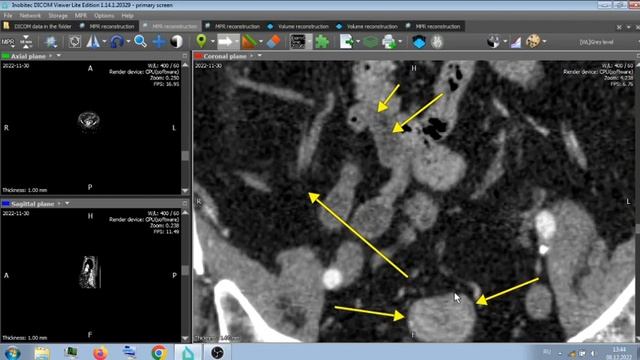Select the black-white window level tool
Image resolution: width=640 pixels, height=360 pixels.
click(176, 42)
